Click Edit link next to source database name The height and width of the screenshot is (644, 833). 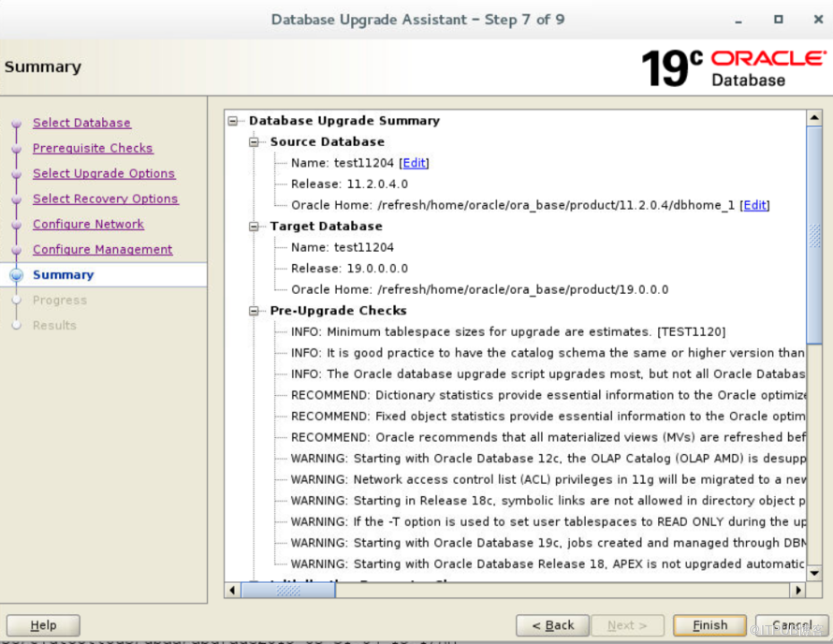tap(414, 163)
